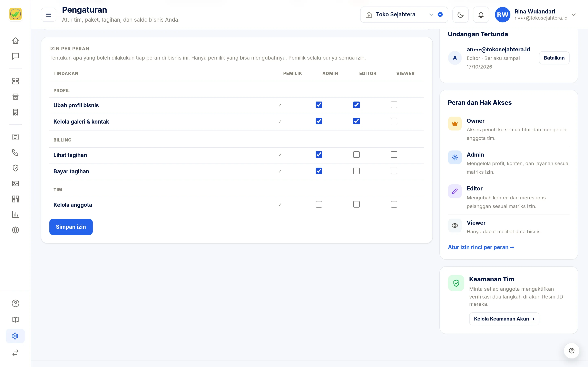Open Atur izin rinci per peran link

point(481,247)
